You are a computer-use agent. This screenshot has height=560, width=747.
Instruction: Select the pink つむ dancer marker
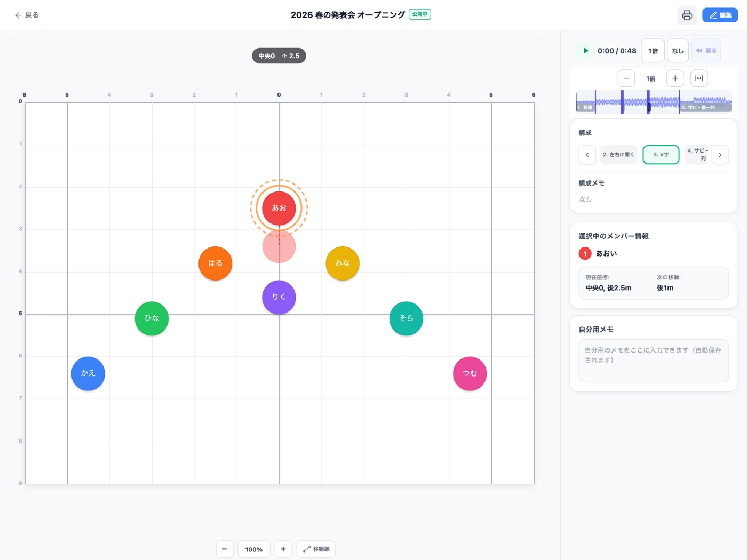(x=470, y=373)
